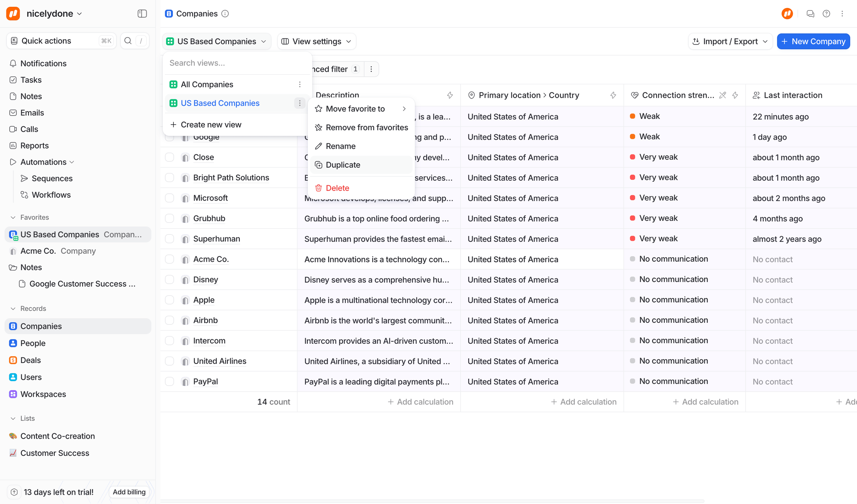Select the Superhuman row checkbox
Image resolution: width=857 pixels, height=504 pixels.
coord(170,239)
